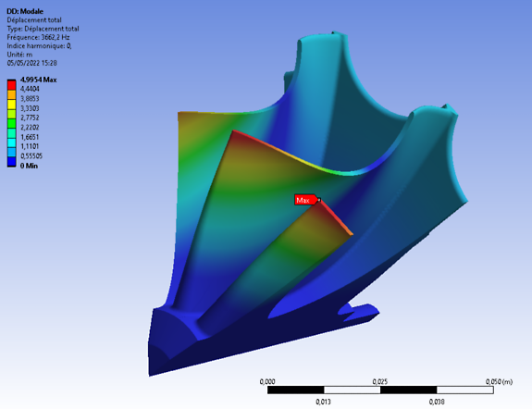The image size is (532, 409).
Task: Click the 'Indice harmonique: 0,' line
Action: click(x=40, y=46)
